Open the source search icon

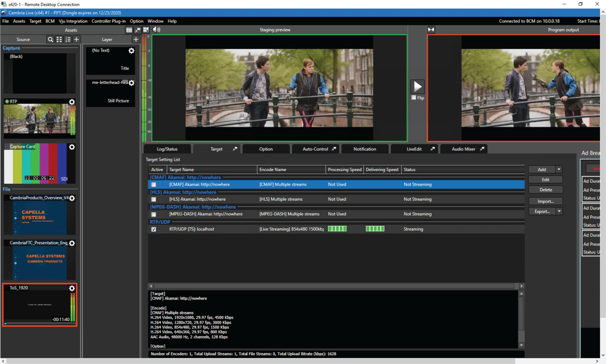pos(50,40)
